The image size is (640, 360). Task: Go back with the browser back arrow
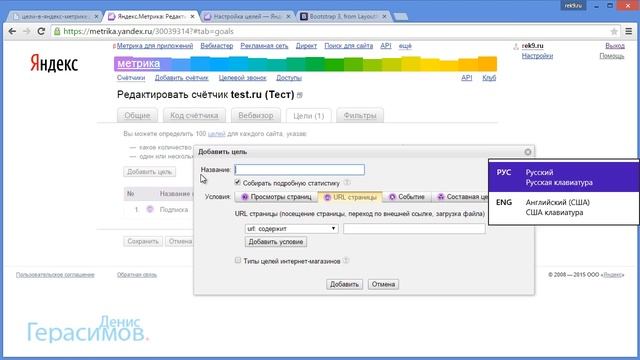[x=12, y=31]
